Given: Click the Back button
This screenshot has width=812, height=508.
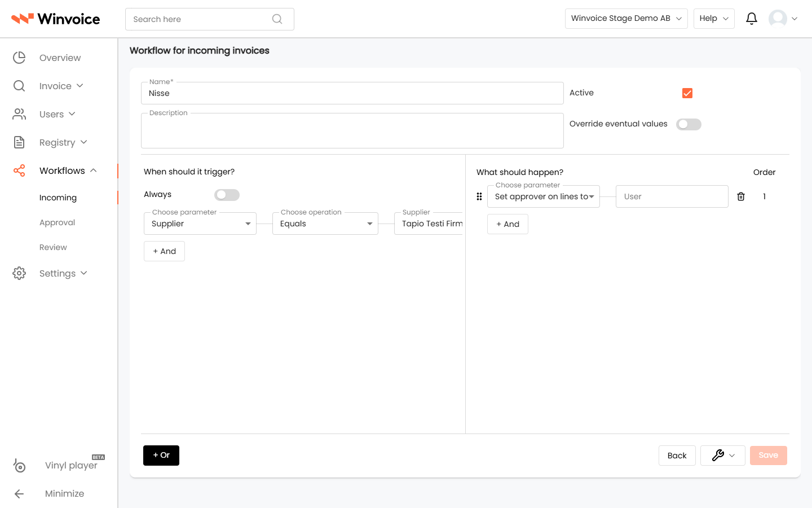Looking at the screenshot, I should tap(677, 456).
